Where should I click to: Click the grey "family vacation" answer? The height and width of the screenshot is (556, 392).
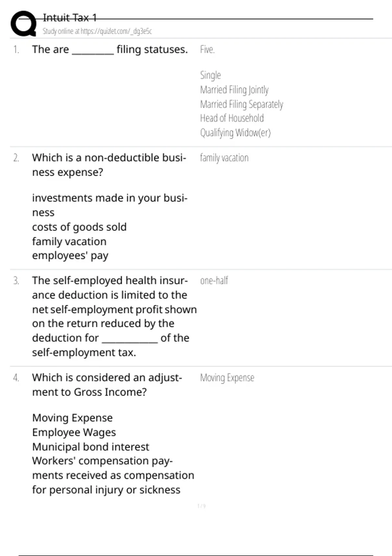click(224, 158)
